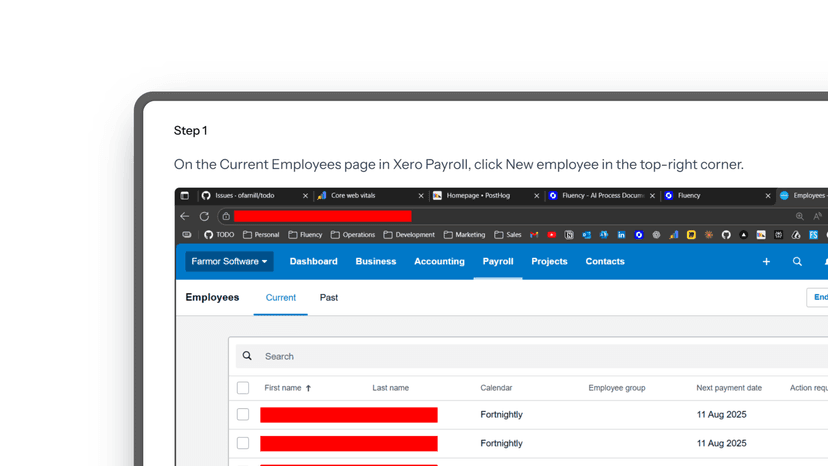Image resolution: width=828 pixels, height=466 pixels.
Task: Switch to the Past employees tab
Action: (328, 297)
